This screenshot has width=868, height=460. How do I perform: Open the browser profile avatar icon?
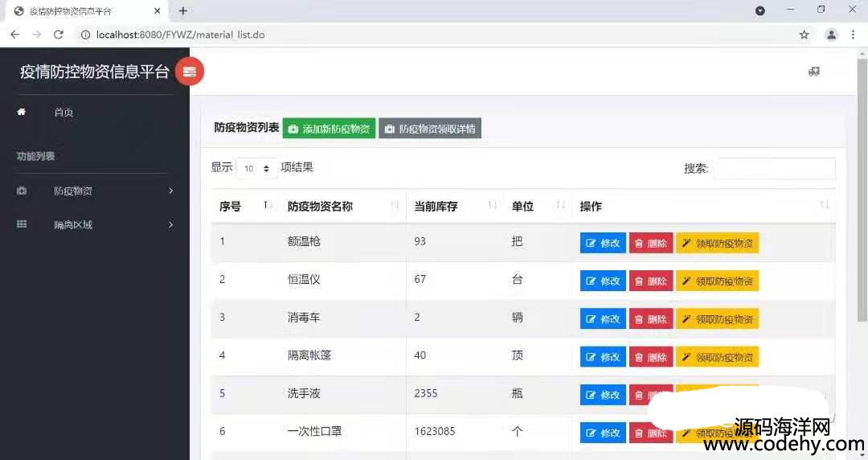831,35
